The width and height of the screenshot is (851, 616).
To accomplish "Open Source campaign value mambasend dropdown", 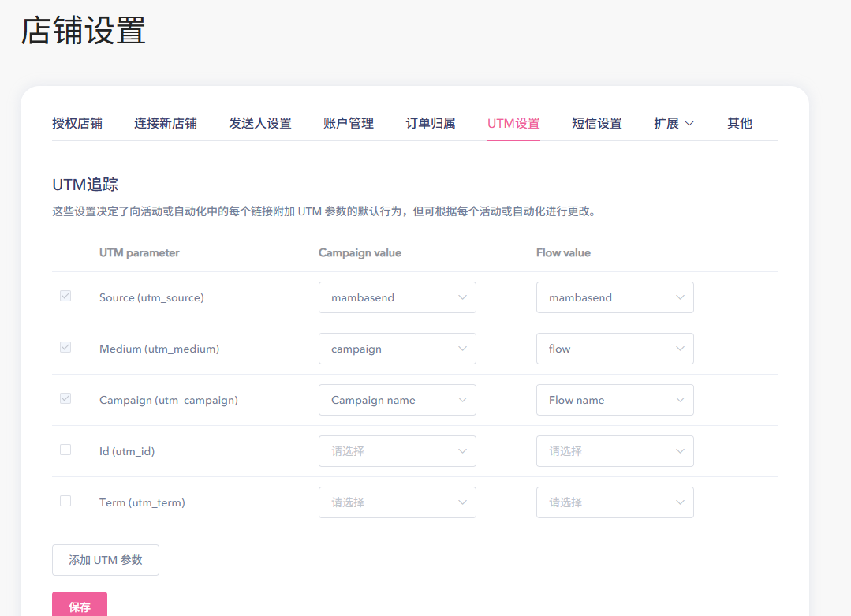I will (x=397, y=297).
